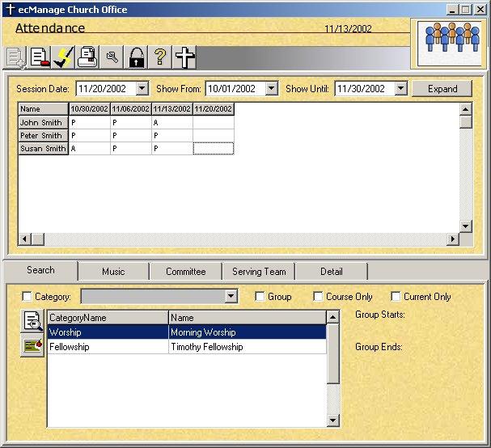491x448 pixels.
Task: Close the ecManage Church Office window
Action: [480, 10]
